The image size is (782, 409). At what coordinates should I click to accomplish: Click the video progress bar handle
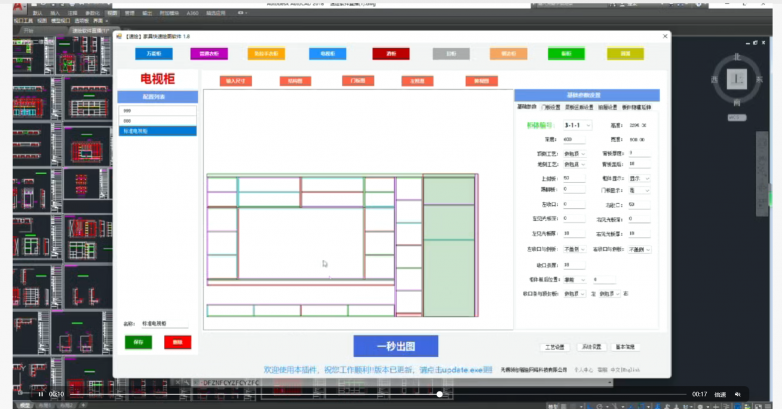439,394
